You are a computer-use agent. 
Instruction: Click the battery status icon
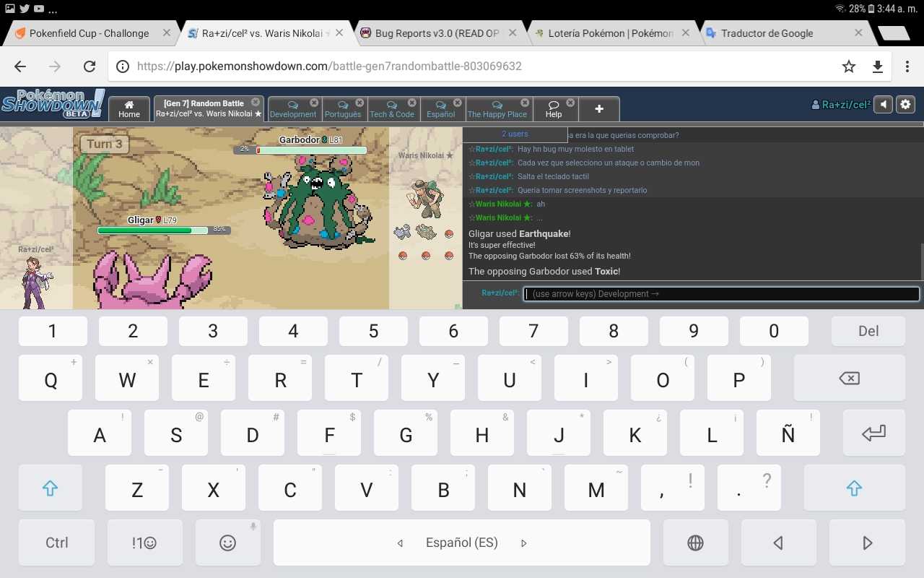click(x=871, y=9)
